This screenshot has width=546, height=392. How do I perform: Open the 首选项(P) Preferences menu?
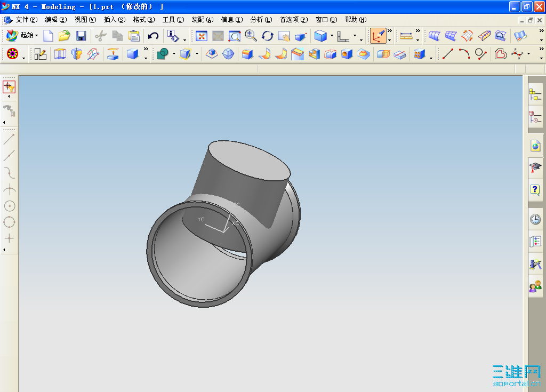click(294, 20)
